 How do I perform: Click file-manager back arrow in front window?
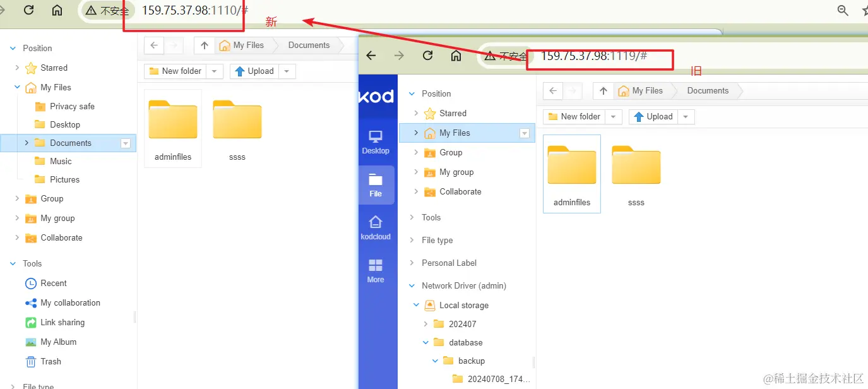pyautogui.click(x=553, y=91)
